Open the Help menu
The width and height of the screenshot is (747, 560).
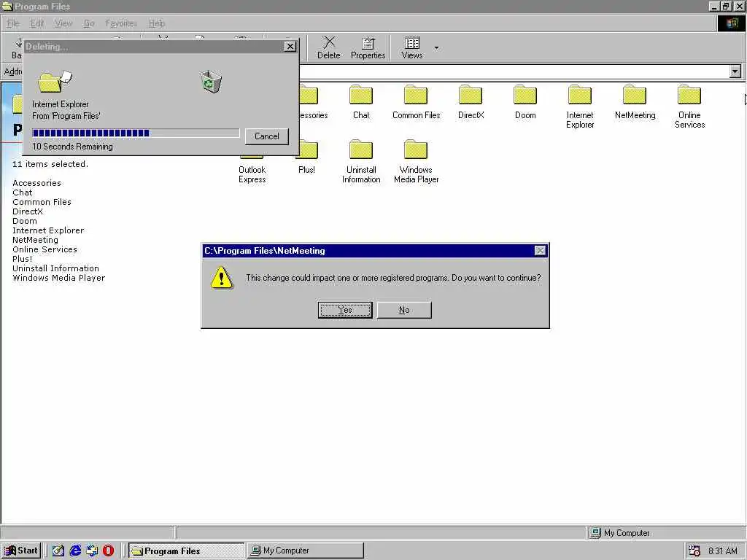click(x=157, y=23)
